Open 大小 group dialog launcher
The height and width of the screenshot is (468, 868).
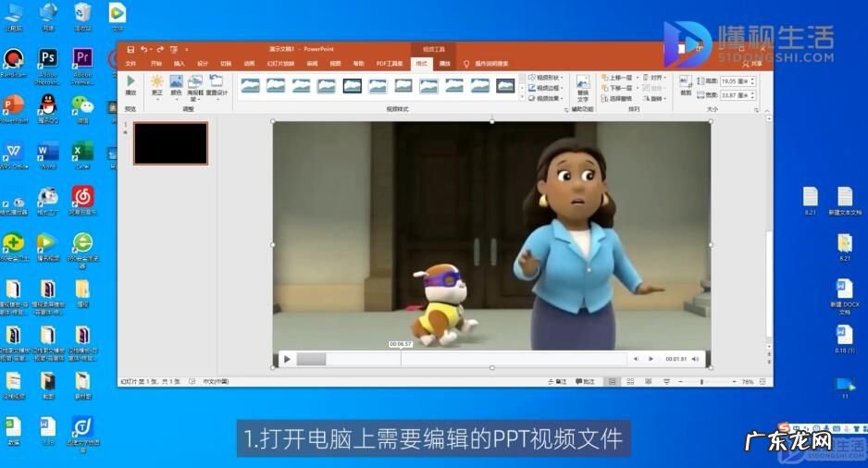pos(756,110)
